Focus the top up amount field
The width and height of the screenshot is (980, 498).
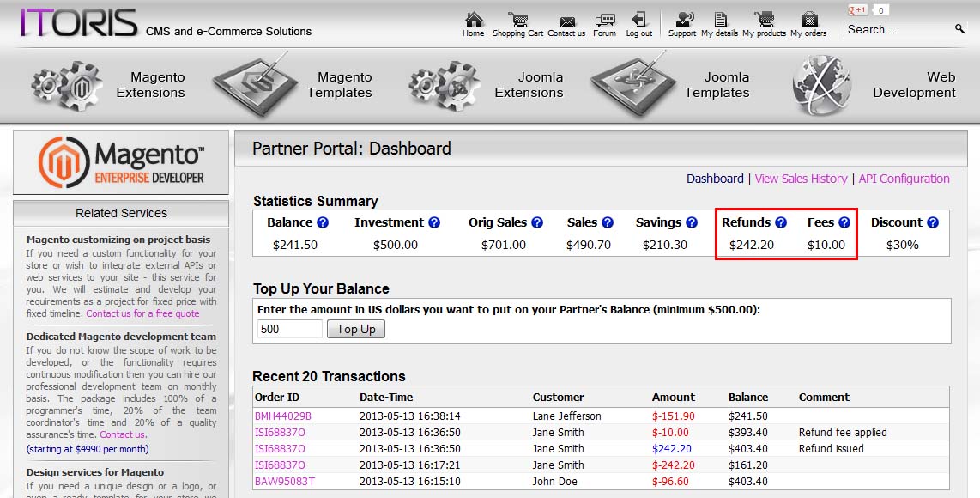point(290,329)
